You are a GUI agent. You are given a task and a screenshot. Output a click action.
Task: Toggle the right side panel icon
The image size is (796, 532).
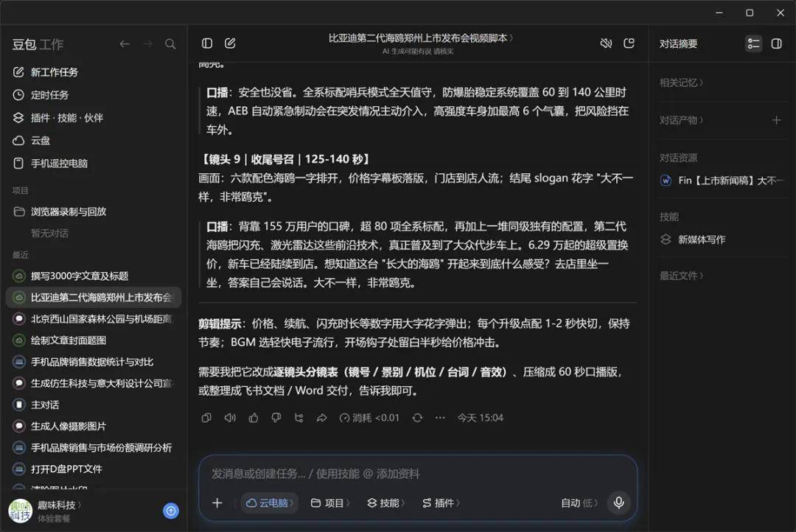(776, 43)
